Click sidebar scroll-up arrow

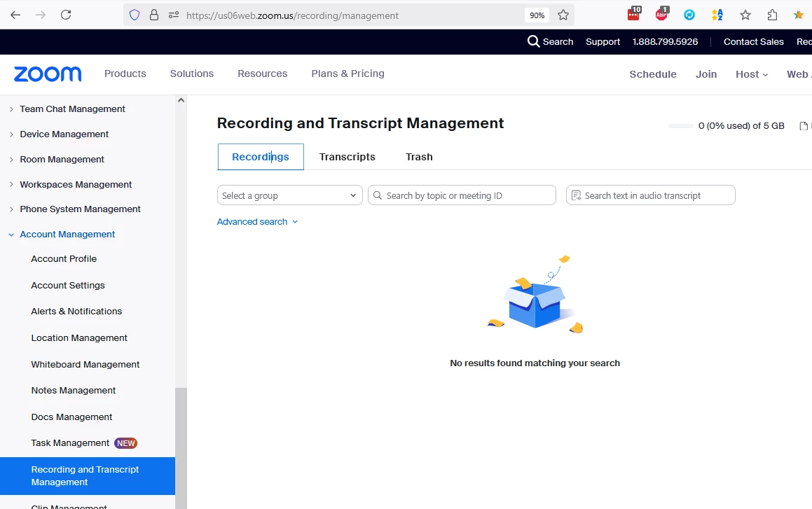(181, 100)
